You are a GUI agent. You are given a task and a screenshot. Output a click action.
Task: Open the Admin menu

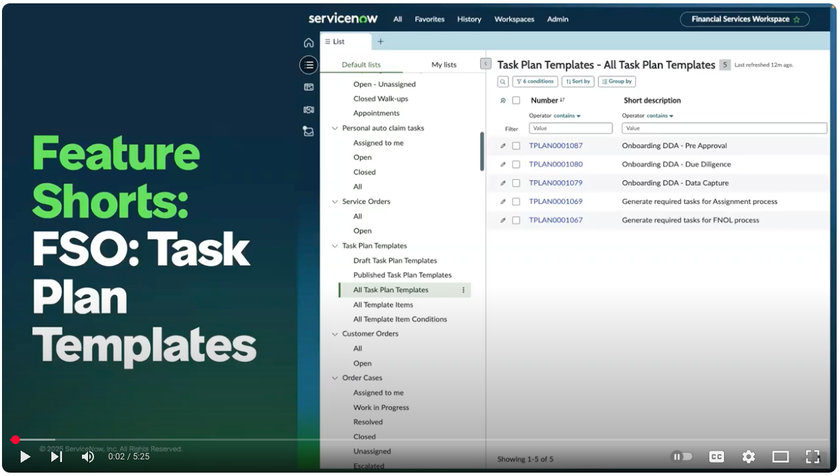(558, 19)
